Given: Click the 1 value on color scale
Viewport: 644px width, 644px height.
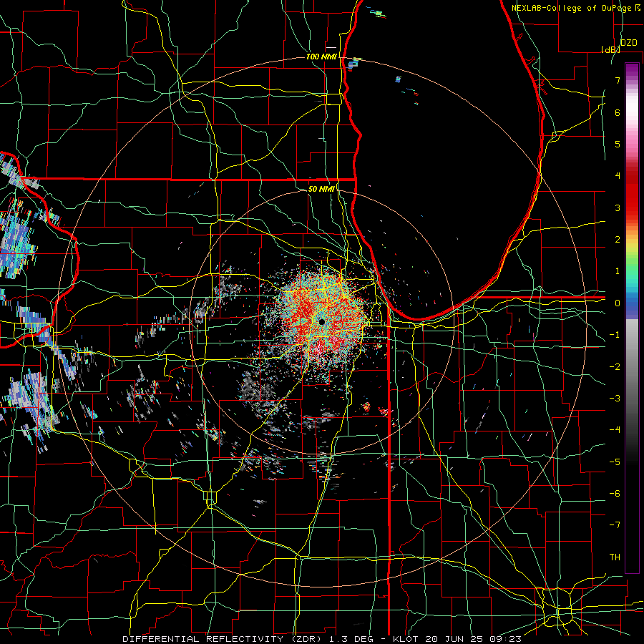Looking at the screenshot, I should (x=618, y=271).
